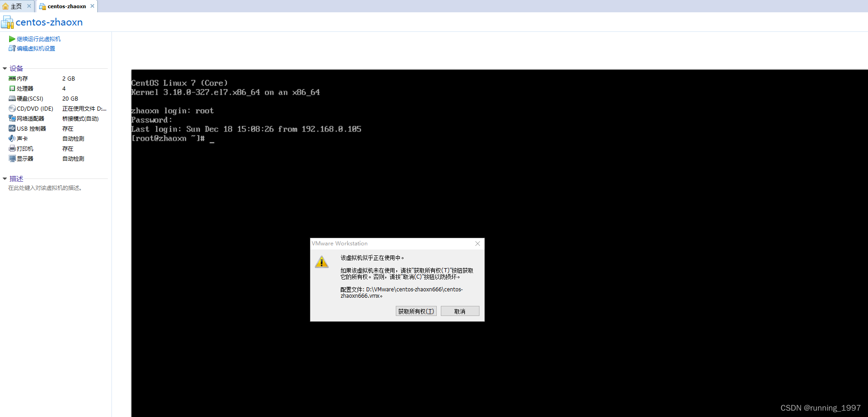The image size is (868, 417).
Task: Collapse the 设备 section
Action: point(5,69)
